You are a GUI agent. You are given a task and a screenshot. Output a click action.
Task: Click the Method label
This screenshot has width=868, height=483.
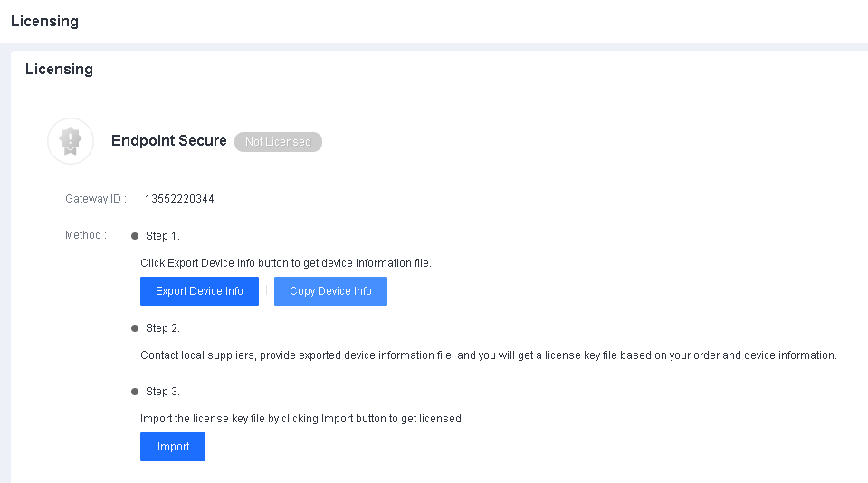click(x=86, y=235)
